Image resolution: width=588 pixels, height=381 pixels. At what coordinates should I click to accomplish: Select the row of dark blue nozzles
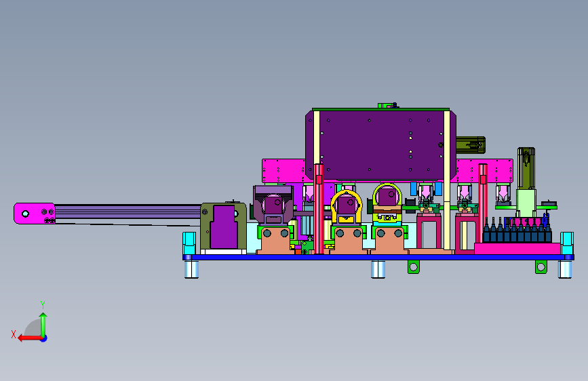pos(517,232)
